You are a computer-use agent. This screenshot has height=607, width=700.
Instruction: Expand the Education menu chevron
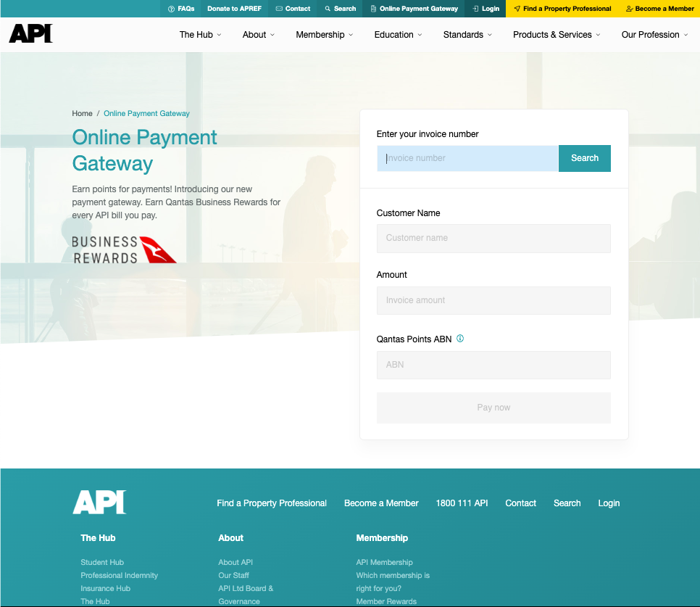(x=420, y=35)
